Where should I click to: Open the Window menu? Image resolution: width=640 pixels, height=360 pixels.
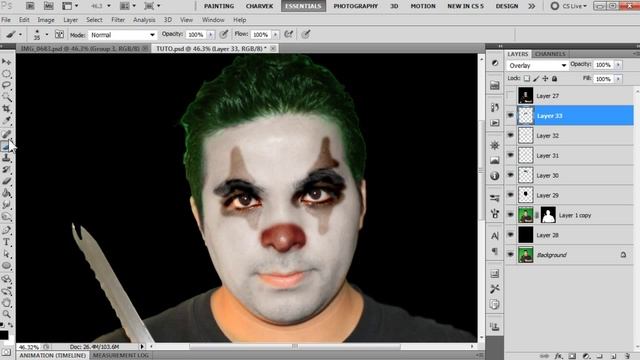pos(213,20)
